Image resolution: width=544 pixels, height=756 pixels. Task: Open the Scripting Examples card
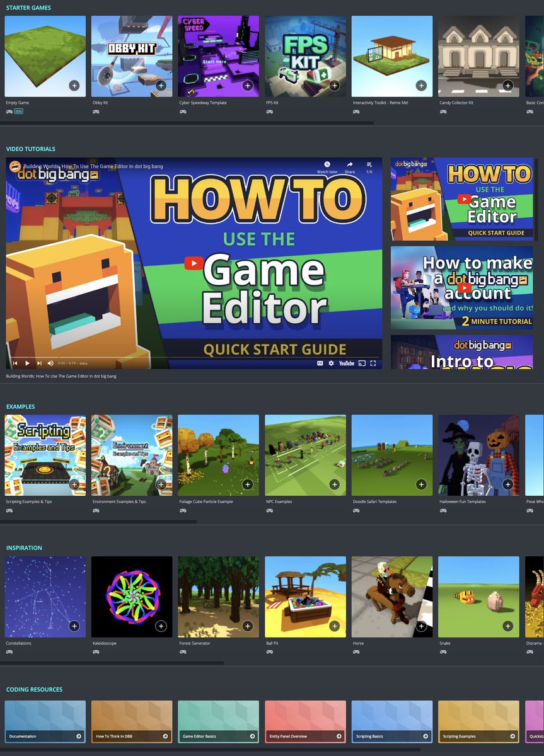479,721
